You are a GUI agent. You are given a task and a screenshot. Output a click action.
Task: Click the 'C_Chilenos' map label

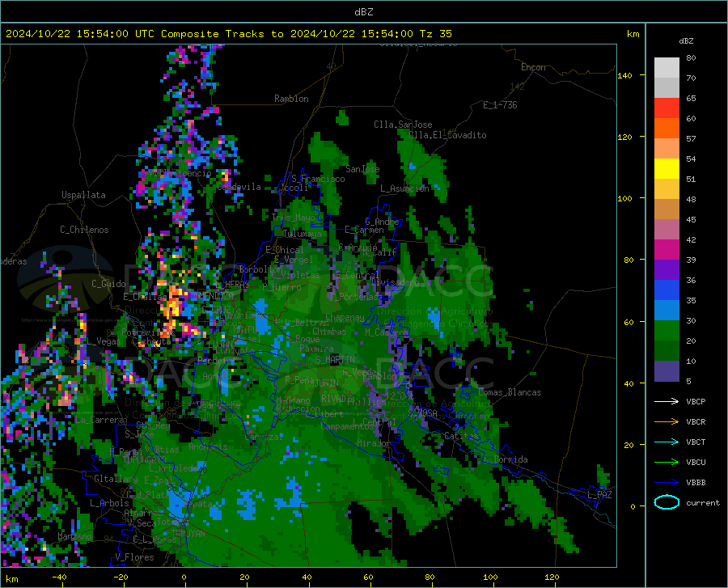[84, 230]
